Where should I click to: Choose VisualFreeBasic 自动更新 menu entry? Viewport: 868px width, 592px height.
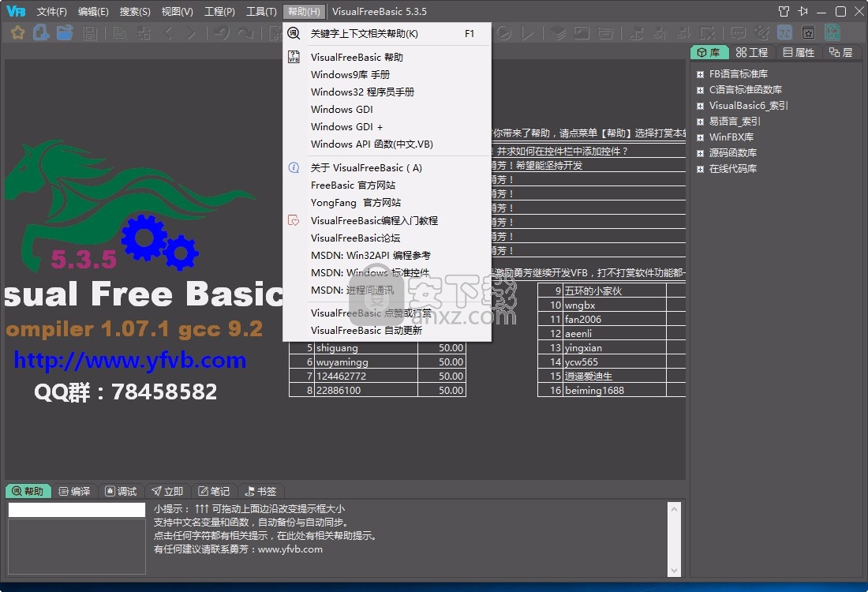tap(387, 330)
